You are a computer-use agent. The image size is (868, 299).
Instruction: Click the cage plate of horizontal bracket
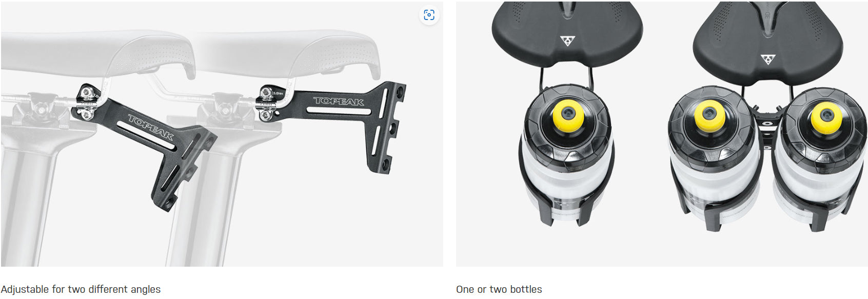tap(386, 128)
